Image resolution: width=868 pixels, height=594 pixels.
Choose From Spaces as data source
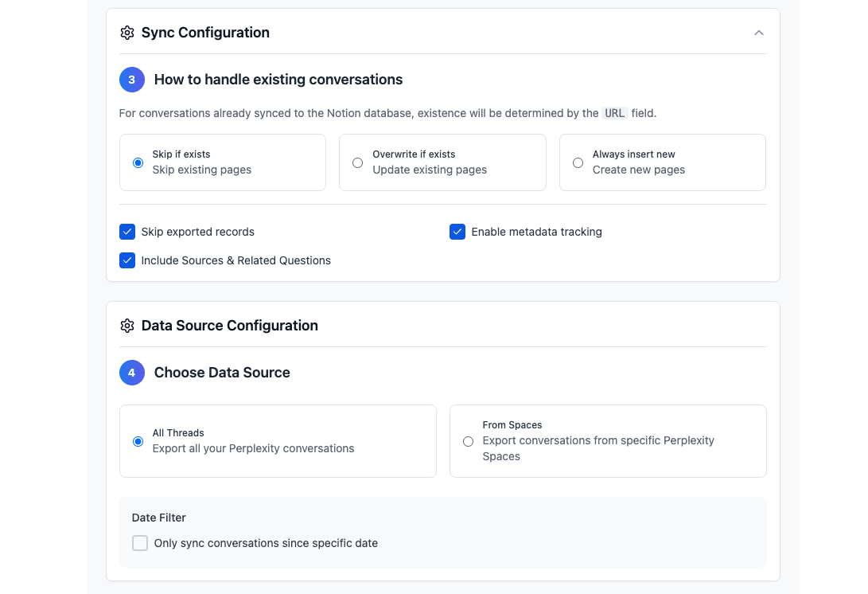(x=468, y=441)
